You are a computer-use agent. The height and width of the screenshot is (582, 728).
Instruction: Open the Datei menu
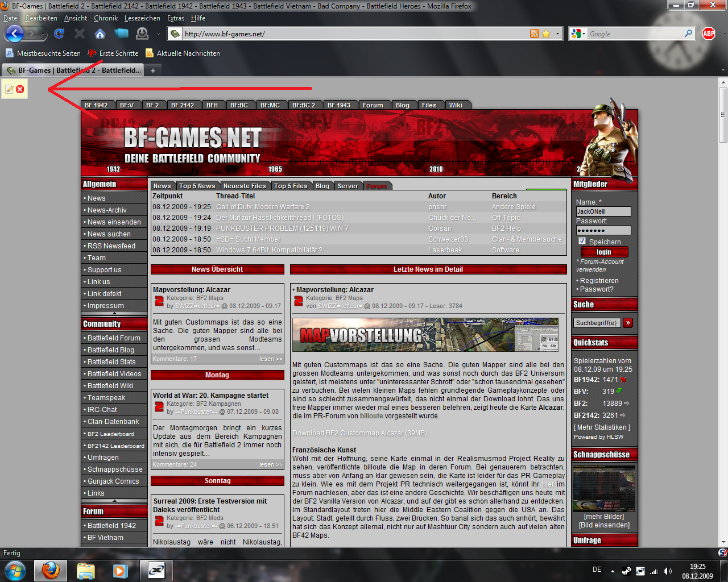[11, 18]
